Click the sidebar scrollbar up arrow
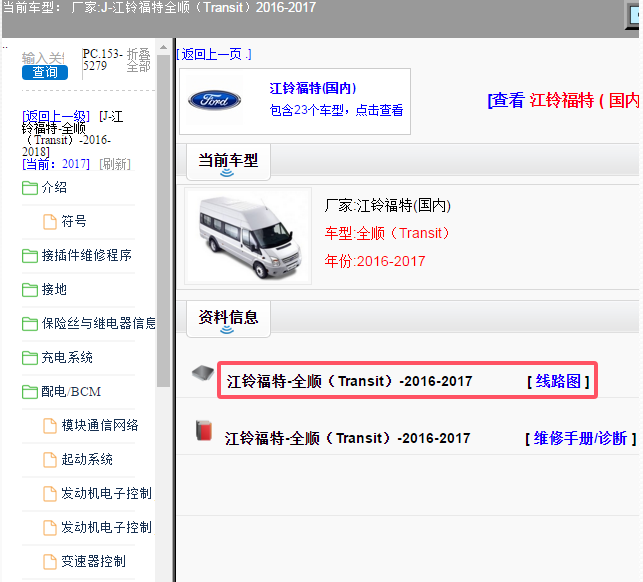This screenshot has width=643, height=582. (164, 48)
